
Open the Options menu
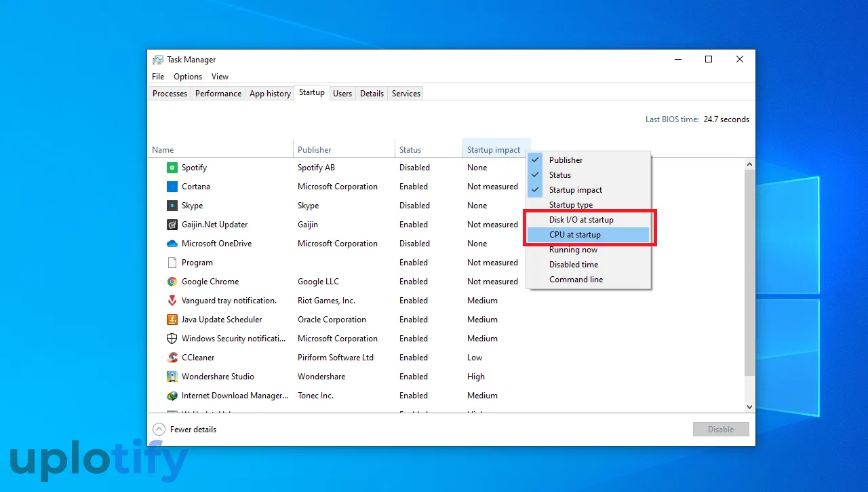pyautogui.click(x=188, y=77)
